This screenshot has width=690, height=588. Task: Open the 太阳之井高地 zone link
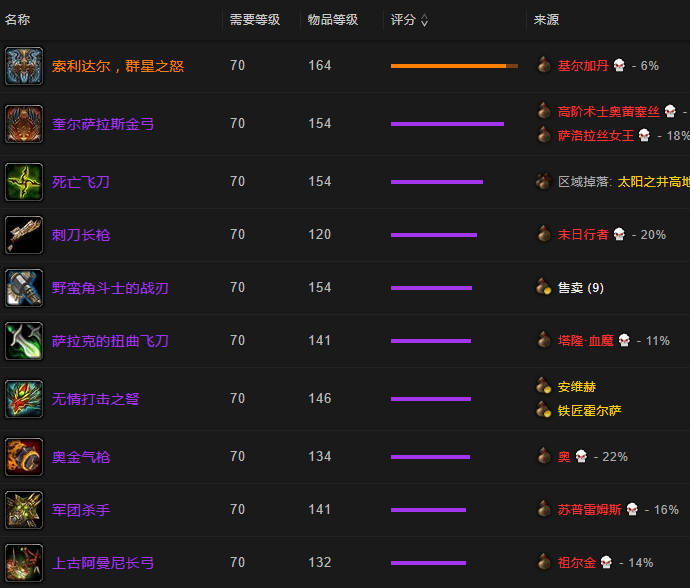tap(653, 181)
